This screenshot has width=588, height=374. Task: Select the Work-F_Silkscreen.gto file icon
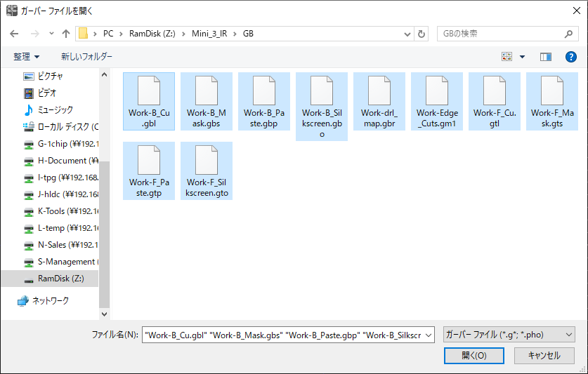tap(207, 160)
